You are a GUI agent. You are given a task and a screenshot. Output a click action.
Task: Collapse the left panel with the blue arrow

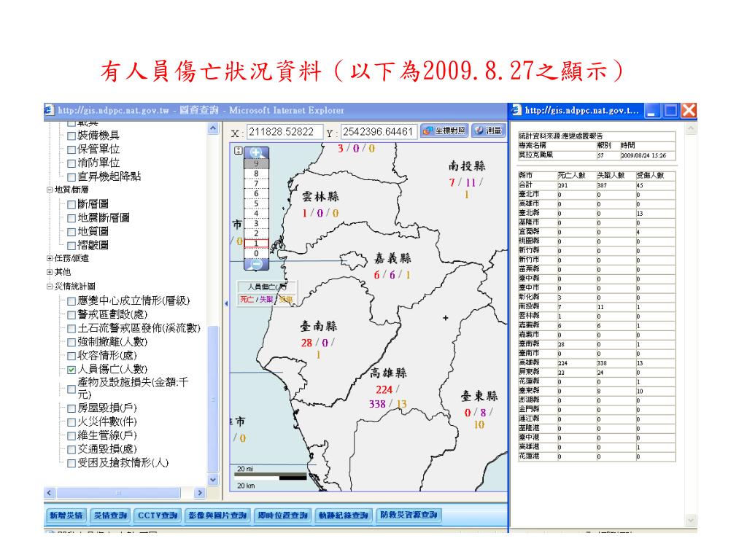226,303
